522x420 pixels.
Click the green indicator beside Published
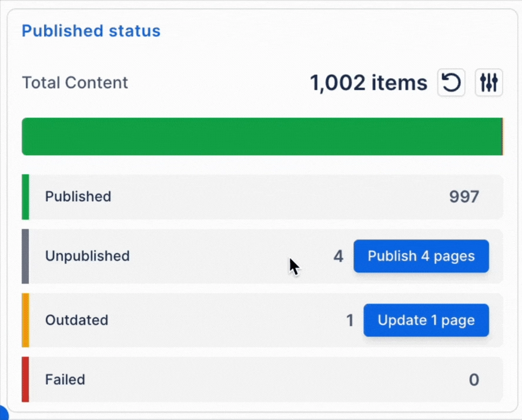coord(25,196)
